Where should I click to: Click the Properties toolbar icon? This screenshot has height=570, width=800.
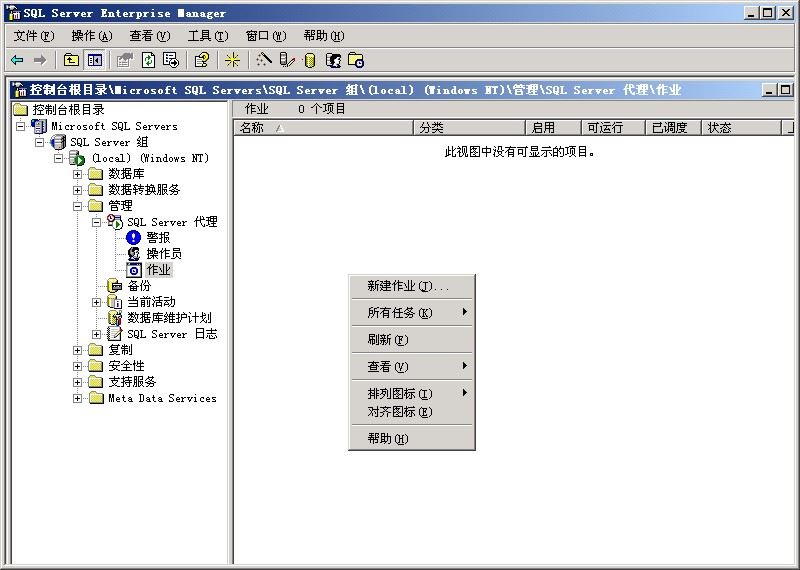point(124,60)
